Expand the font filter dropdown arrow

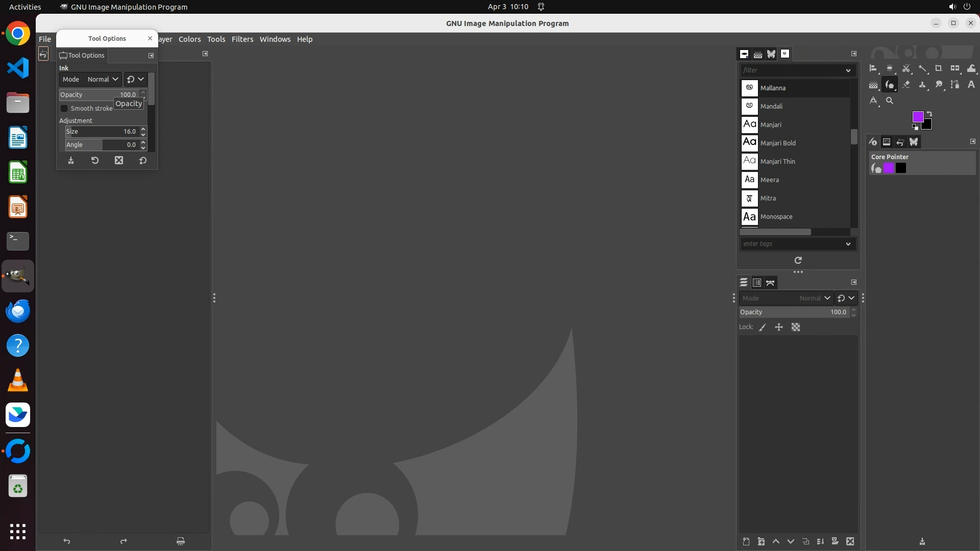tap(848, 70)
